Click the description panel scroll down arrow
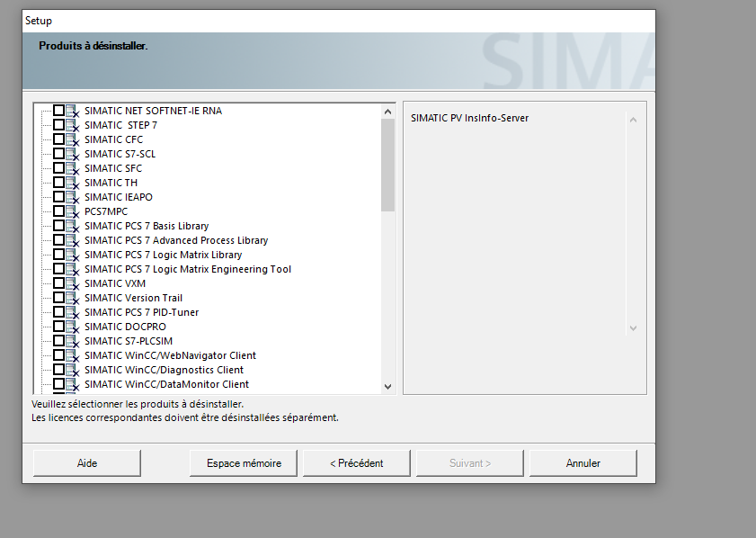Screen dimensions: 756x538 [633, 328]
